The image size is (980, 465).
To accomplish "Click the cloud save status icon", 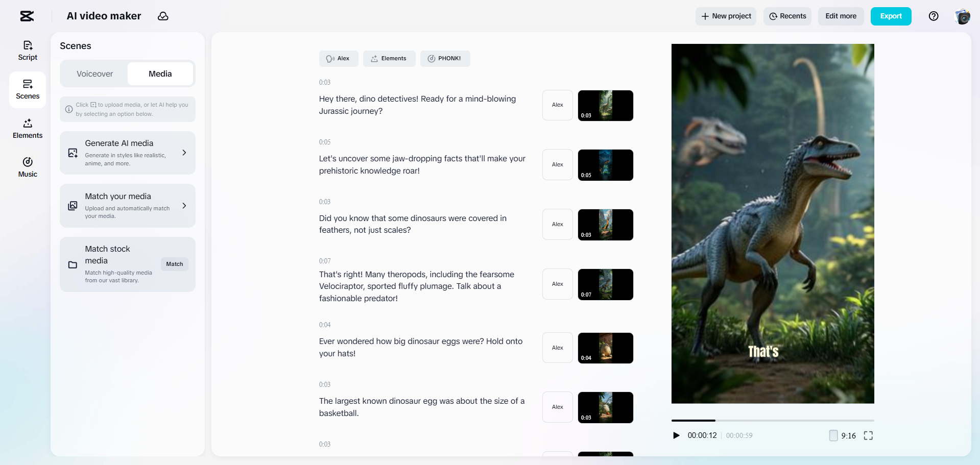I will (163, 16).
